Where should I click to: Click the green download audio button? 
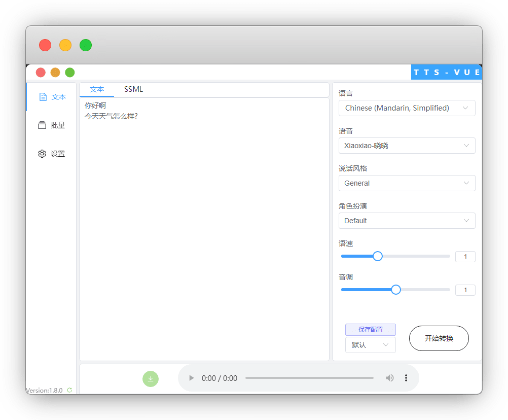[x=151, y=379]
